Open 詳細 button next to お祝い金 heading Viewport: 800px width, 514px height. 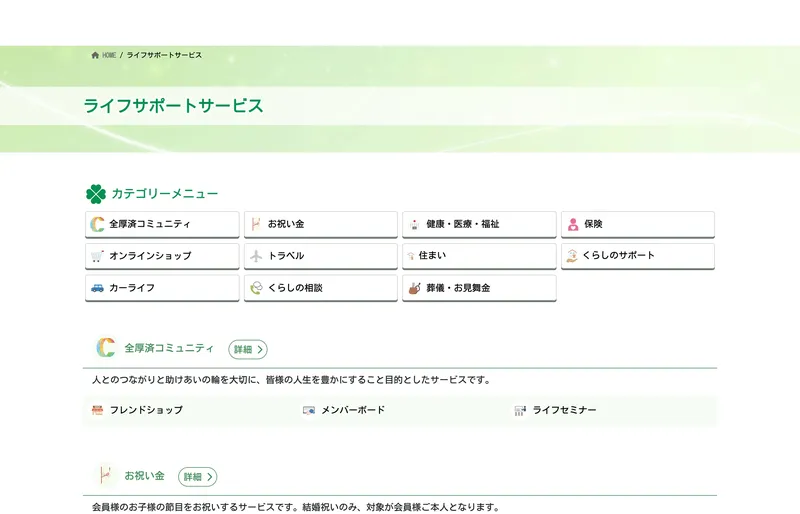197,477
